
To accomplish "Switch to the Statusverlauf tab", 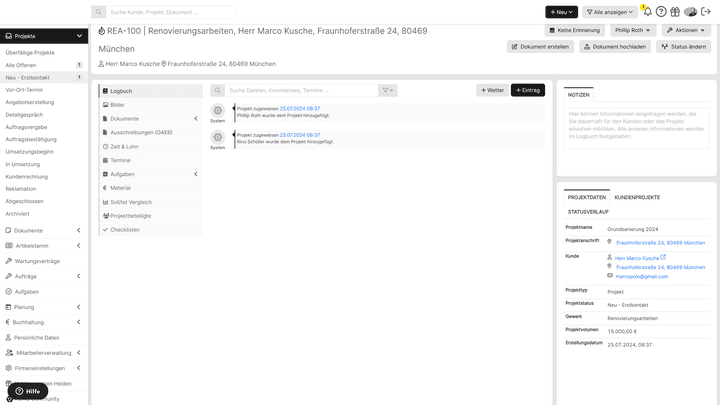I will click(x=588, y=212).
